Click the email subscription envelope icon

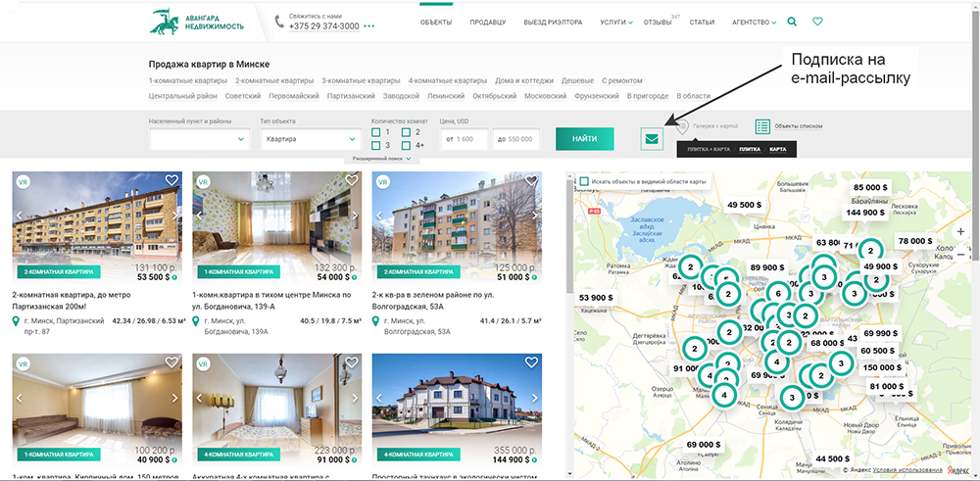(652, 139)
